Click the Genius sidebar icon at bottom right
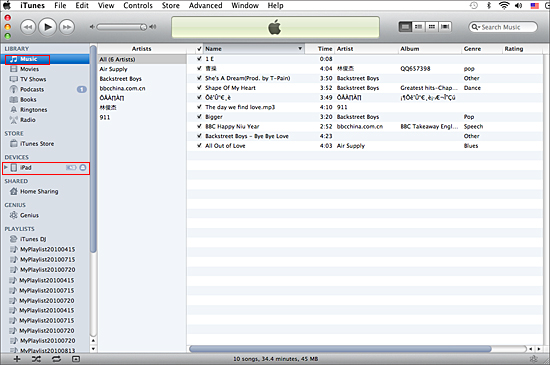 point(534,359)
